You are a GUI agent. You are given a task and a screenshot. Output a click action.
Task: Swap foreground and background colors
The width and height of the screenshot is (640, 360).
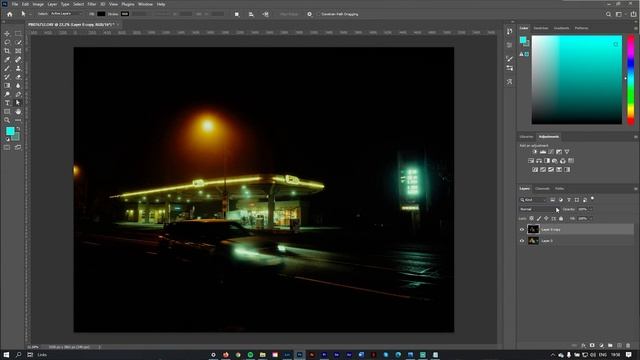[x=18, y=129]
